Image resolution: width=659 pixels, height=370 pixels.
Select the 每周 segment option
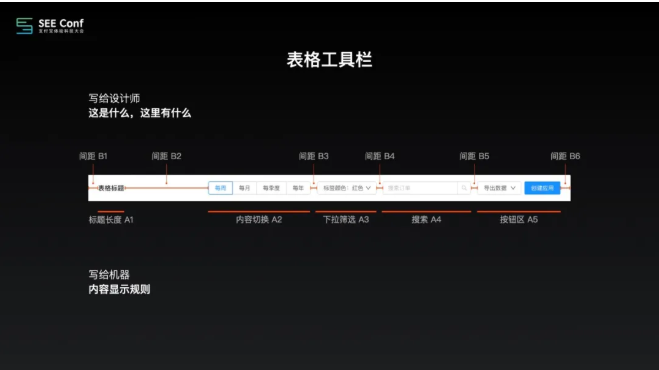[221, 188]
